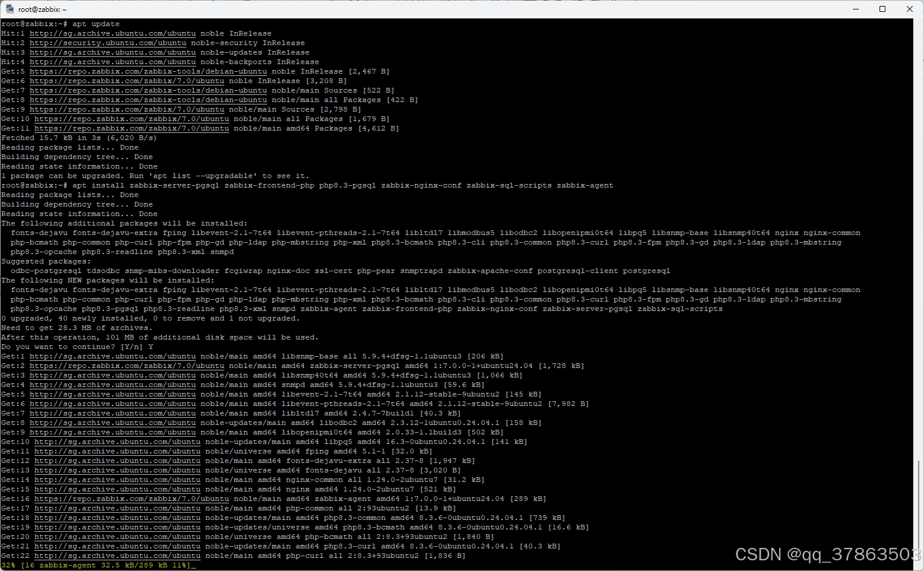The image size is (924, 571).
Task: Click 'Need to get 28.3 MB of archives.' line
Action: coord(77,328)
